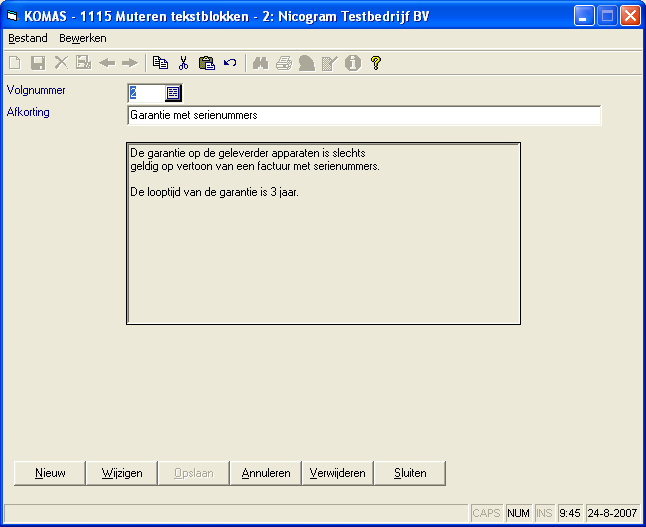Go to previous record with left arrow
This screenshot has height=527, width=646.
click(x=108, y=63)
